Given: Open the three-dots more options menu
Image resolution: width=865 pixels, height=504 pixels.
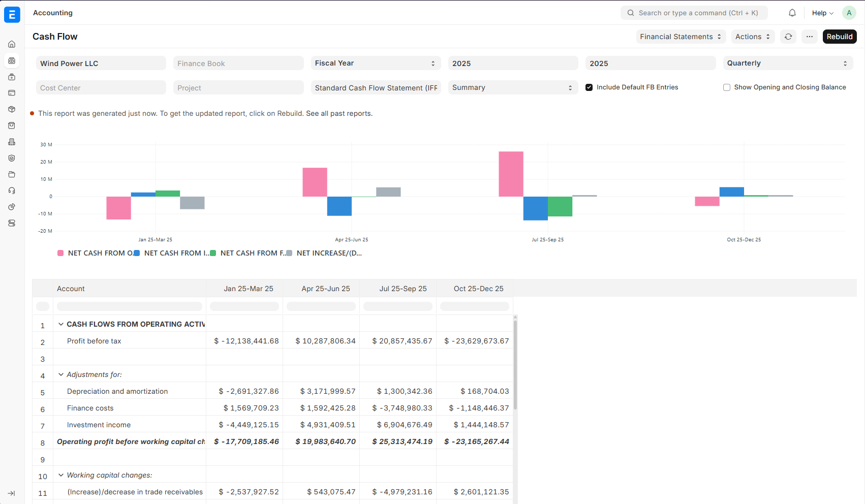Looking at the screenshot, I should [809, 37].
